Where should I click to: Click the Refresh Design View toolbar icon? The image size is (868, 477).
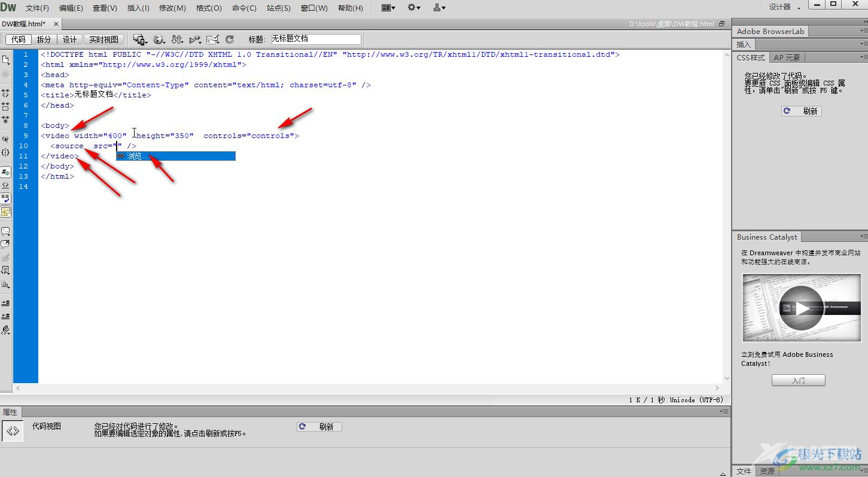pos(230,39)
